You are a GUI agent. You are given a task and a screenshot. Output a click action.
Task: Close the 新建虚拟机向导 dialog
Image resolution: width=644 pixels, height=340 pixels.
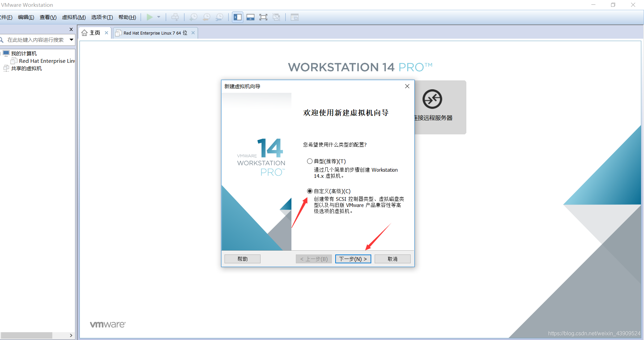point(407,86)
